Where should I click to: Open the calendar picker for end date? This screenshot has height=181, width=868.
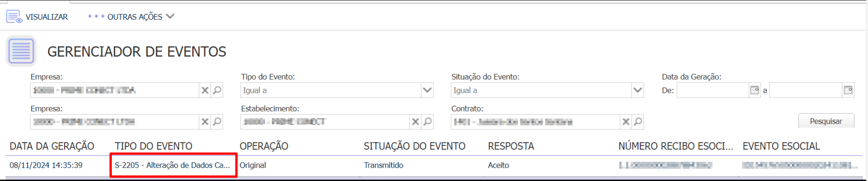click(x=848, y=90)
